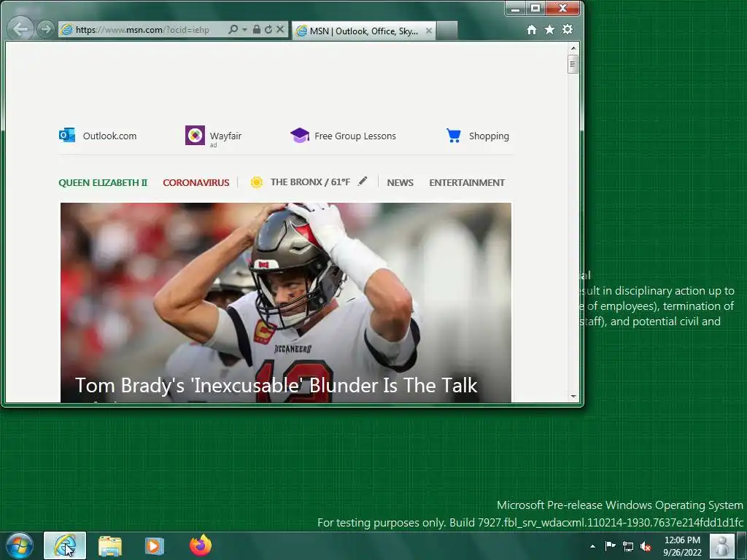Show hidden system tray icons

click(592, 546)
